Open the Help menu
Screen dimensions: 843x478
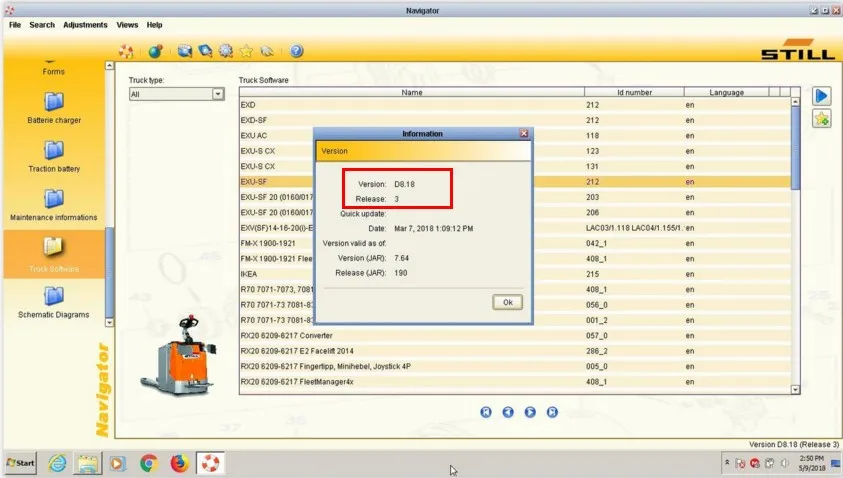coord(154,25)
